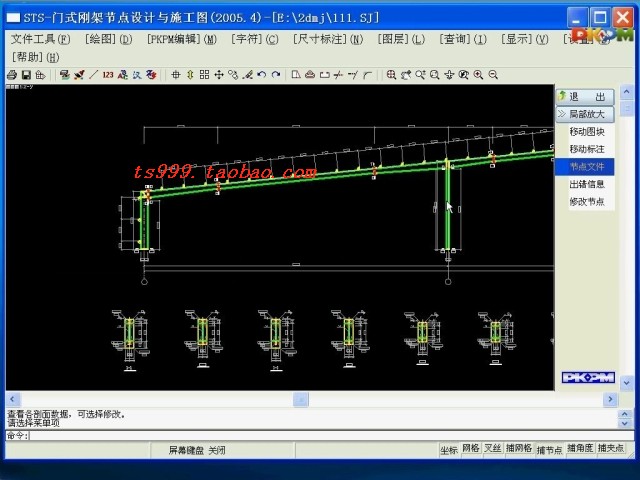Toggle the 捕角度 angle snap option
Viewport: 640px width, 480px height.
pyautogui.click(x=580, y=448)
